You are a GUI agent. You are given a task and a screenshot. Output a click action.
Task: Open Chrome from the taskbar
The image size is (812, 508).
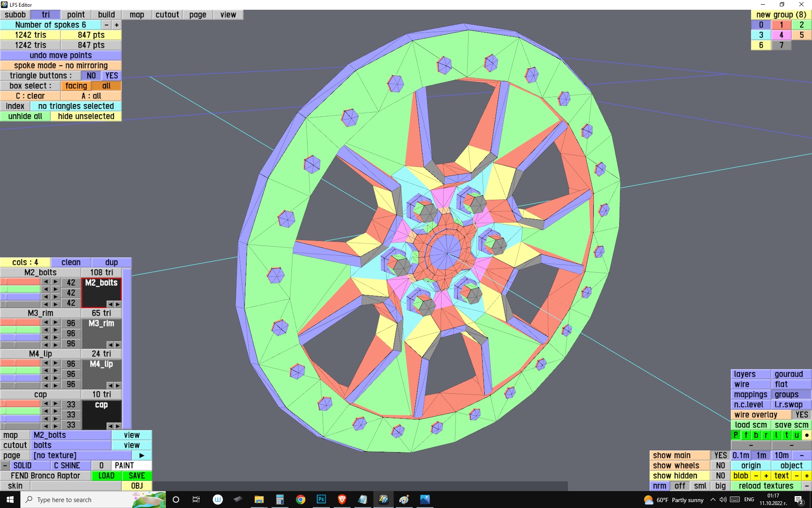[x=301, y=500]
